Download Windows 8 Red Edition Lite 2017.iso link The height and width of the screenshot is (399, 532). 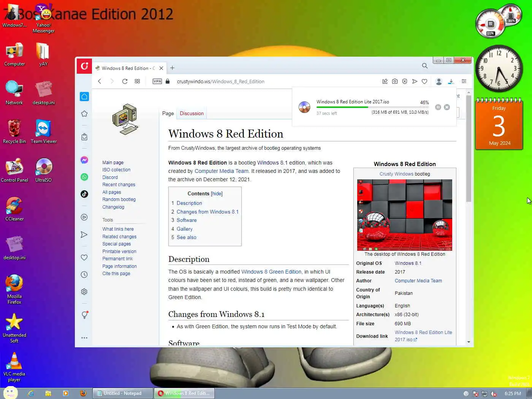(x=423, y=336)
